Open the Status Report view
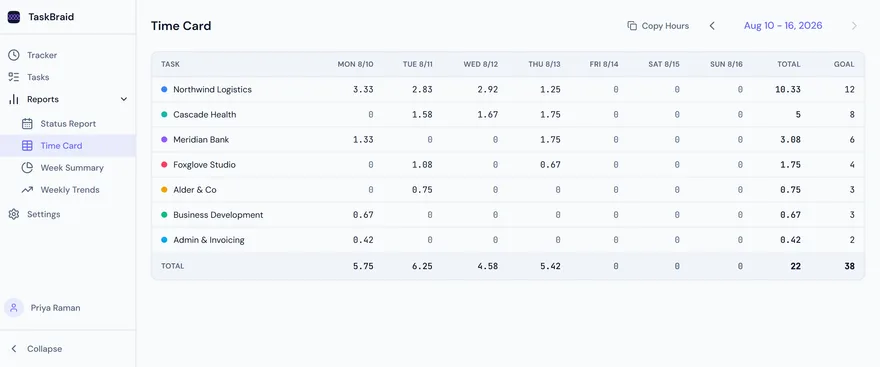The width and height of the screenshot is (880, 367). click(x=68, y=123)
